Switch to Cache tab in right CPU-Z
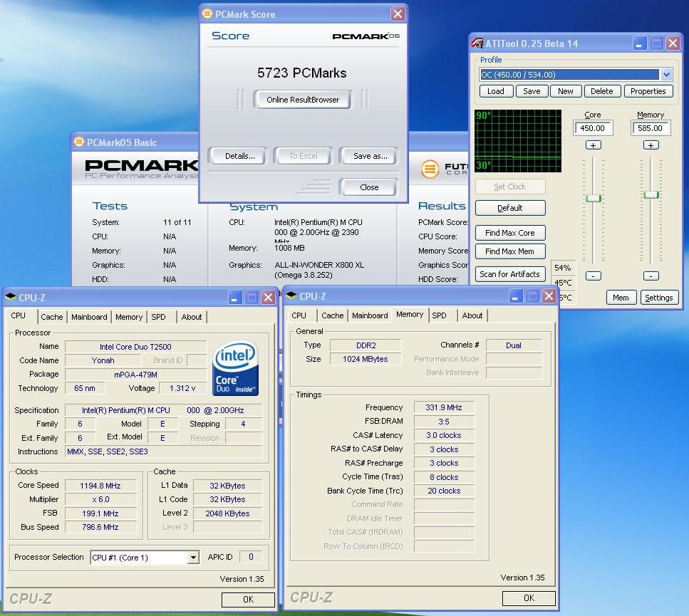689x616 pixels. point(332,315)
